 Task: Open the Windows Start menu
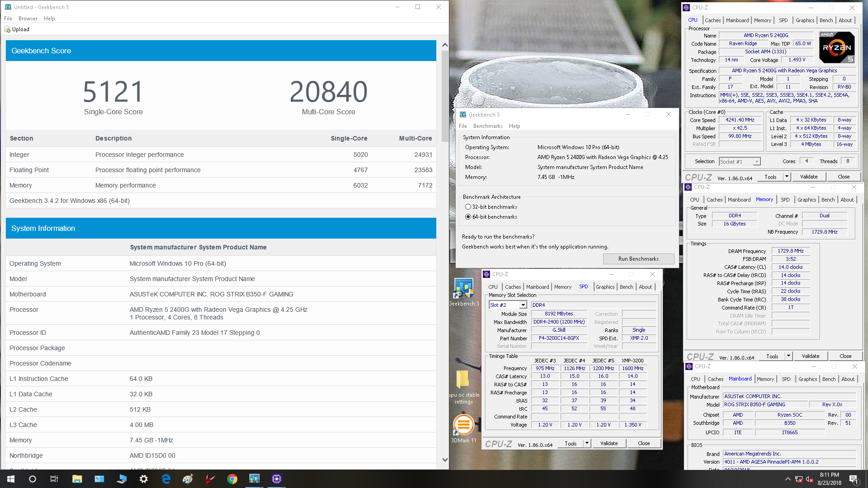pos(11,479)
